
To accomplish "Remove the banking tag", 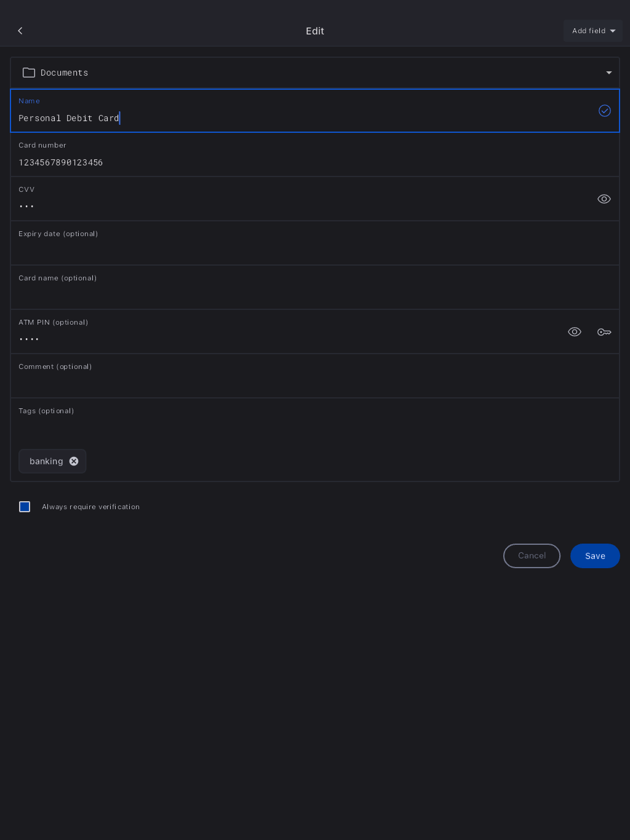I will 74,461.
